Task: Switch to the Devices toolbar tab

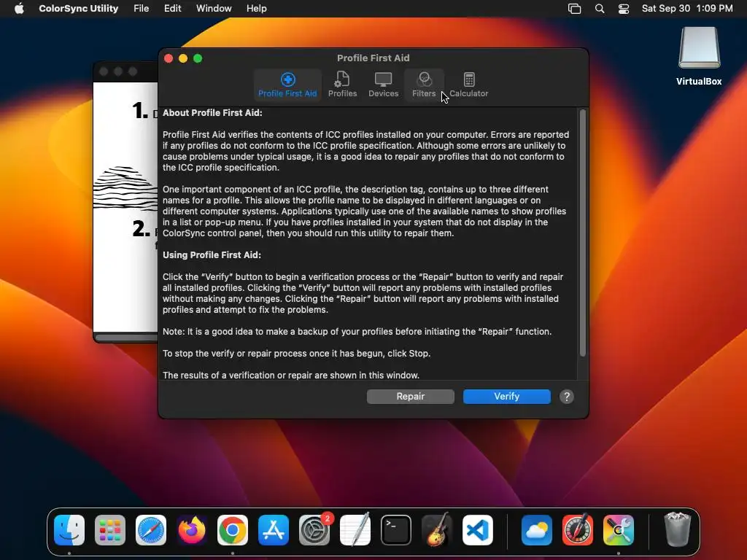Action: [x=383, y=85]
